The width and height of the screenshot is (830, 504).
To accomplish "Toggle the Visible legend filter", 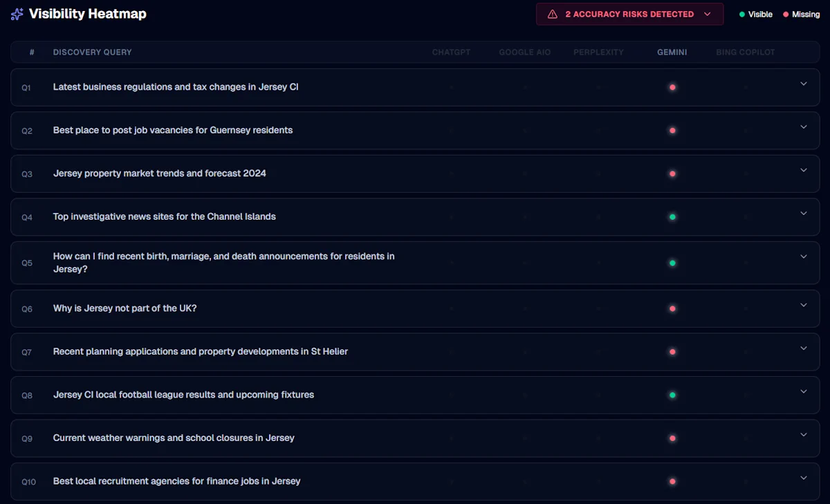I will pos(755,15).
